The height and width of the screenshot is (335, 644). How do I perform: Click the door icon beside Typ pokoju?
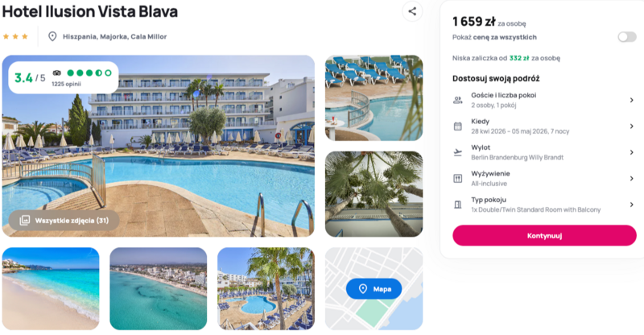[x=457, y=205]
